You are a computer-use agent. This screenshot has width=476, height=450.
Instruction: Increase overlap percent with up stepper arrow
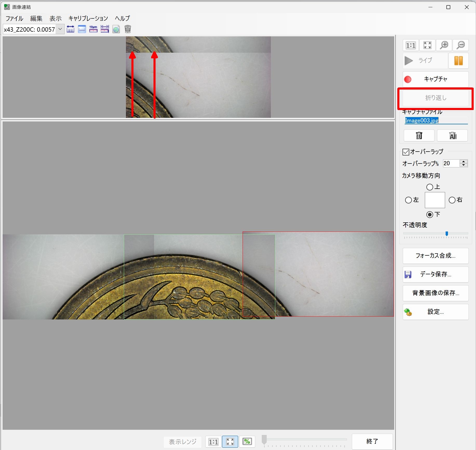click(464, 161)
